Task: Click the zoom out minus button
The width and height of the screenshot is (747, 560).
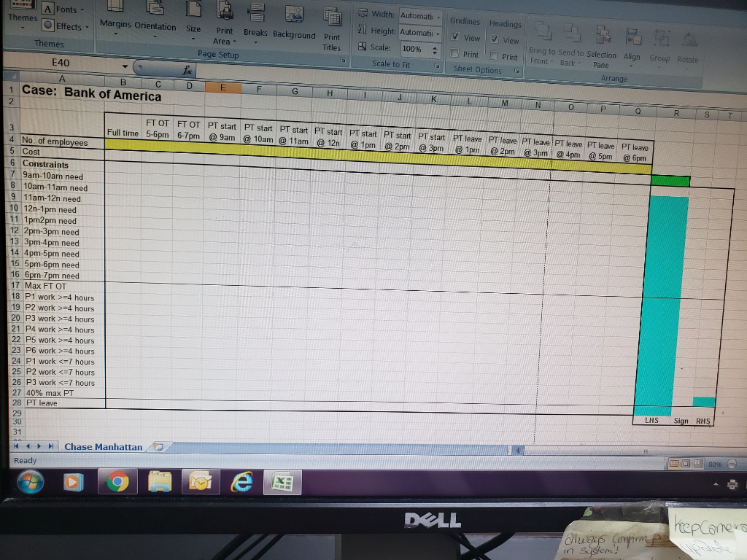Action: coord(732,463)
